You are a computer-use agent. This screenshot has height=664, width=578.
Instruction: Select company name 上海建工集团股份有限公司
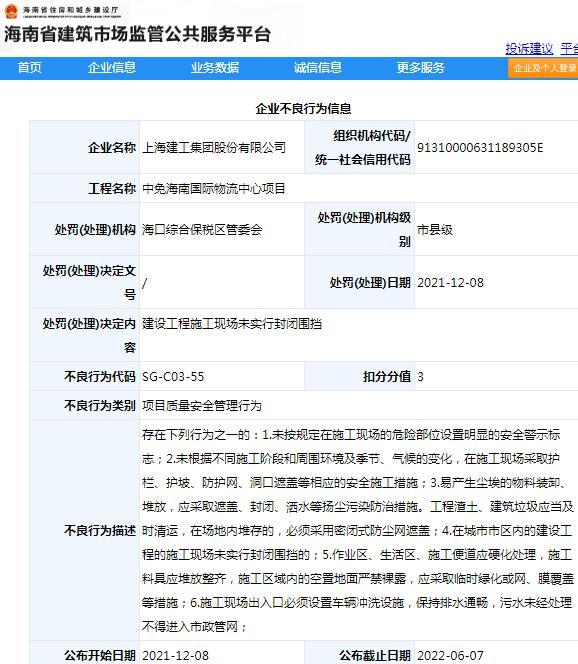[214, 147]
